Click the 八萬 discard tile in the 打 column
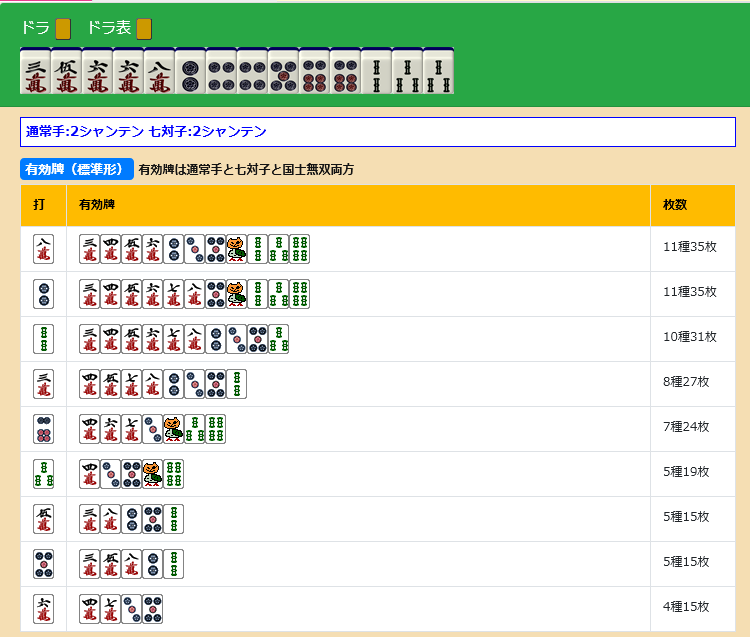The image size is (750, 637). point(43,249)
